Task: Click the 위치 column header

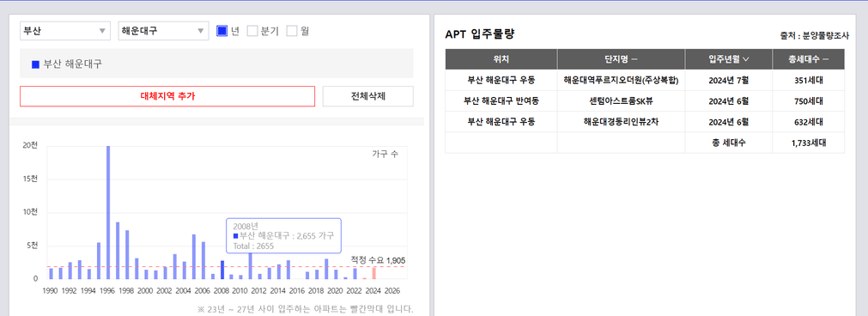Action: pos(501,58)
